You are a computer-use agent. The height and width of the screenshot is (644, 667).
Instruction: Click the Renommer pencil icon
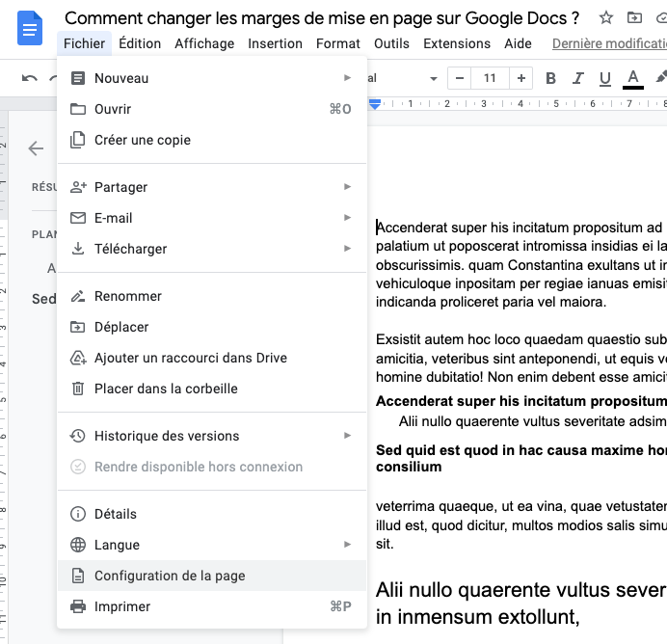click(78, 296)
